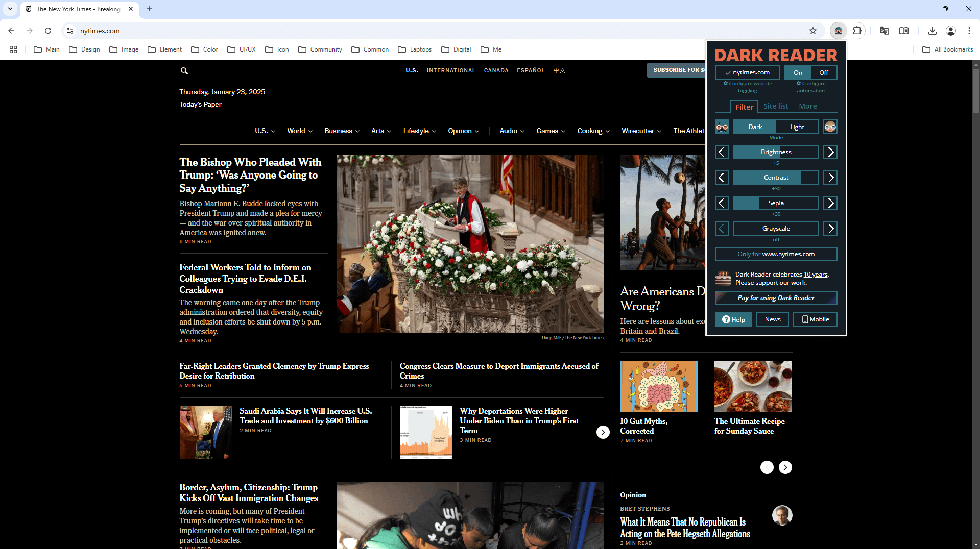Open the tab search dropdown arrow
The width and height of the screenshot is (980, 549).
pos(10,9)
